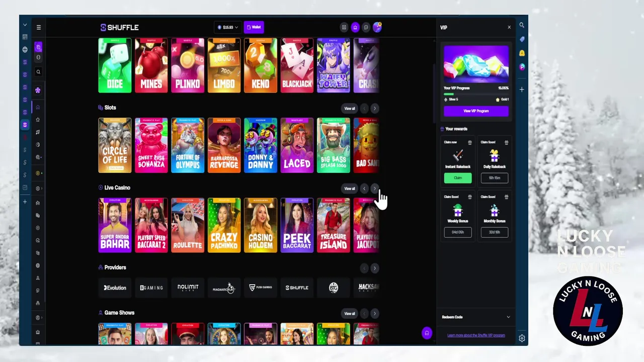Open Sweet Rush Bonanza slot

point(151,145)
